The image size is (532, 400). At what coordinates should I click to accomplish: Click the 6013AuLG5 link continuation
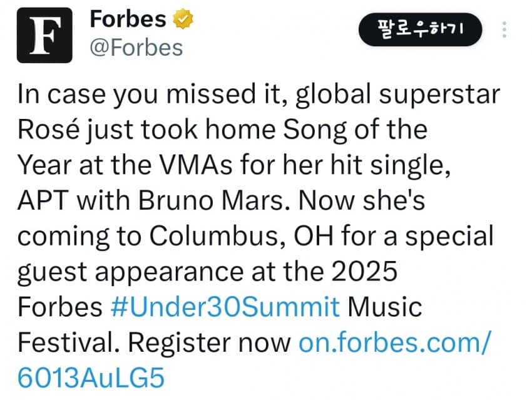click(91, 378)
